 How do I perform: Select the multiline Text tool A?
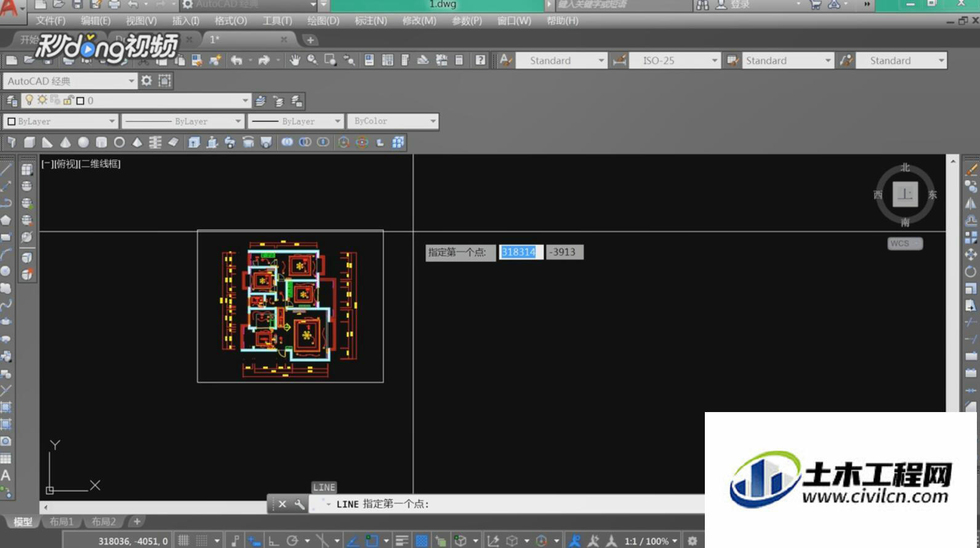6,475
